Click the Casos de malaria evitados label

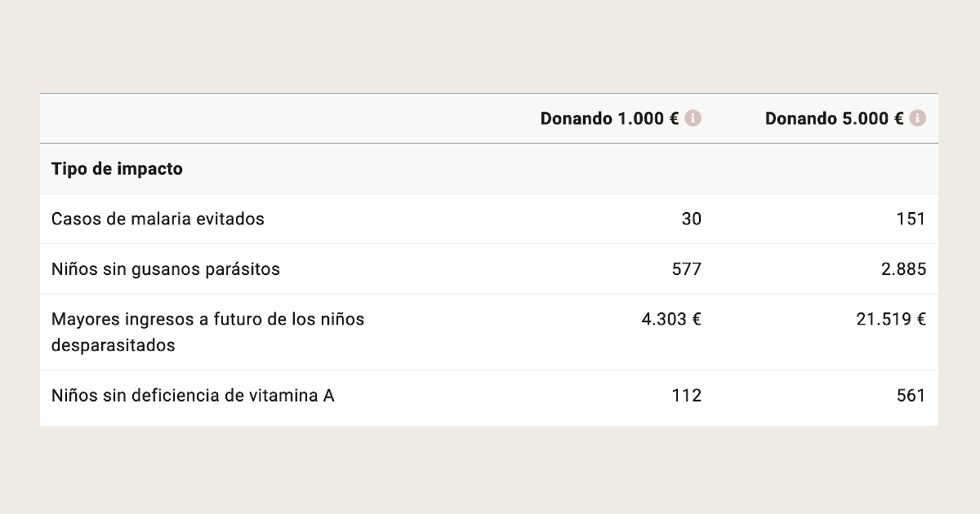point(158,219)
